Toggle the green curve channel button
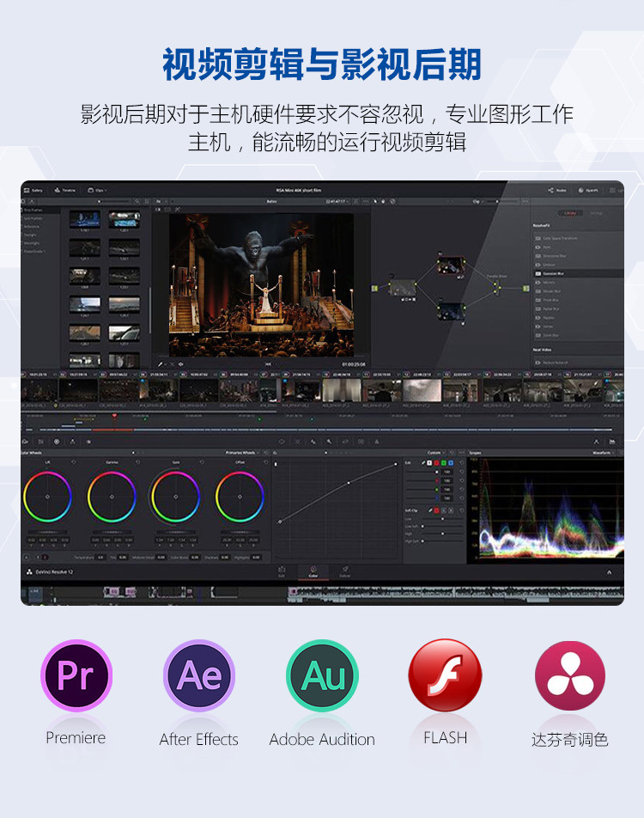Screen dimensions: 644x818 [443, 463]
